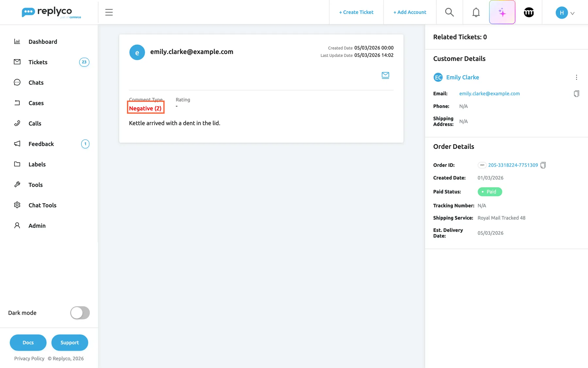Screen dimensions: 588x368
Task: Toggle the hamburger sidebar menu
Action: tap(109, 12)
